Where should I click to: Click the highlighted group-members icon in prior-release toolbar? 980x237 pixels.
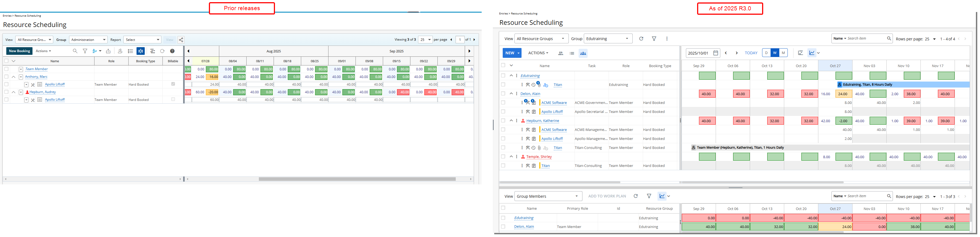[x=141, y=51]
